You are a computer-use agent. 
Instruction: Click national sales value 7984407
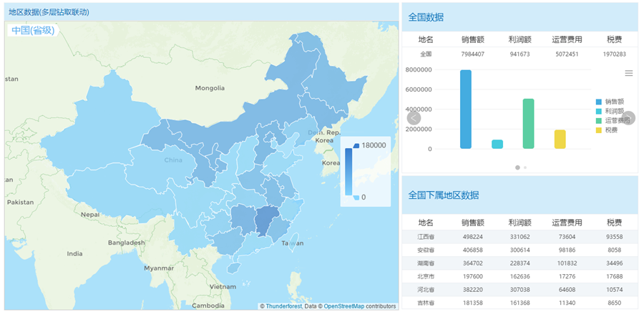(472, 54)
